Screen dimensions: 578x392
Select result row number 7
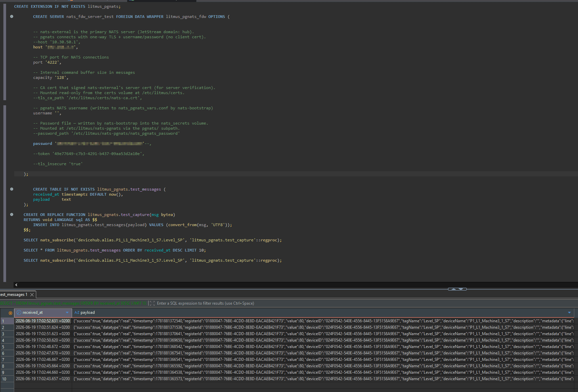point(7,360)
